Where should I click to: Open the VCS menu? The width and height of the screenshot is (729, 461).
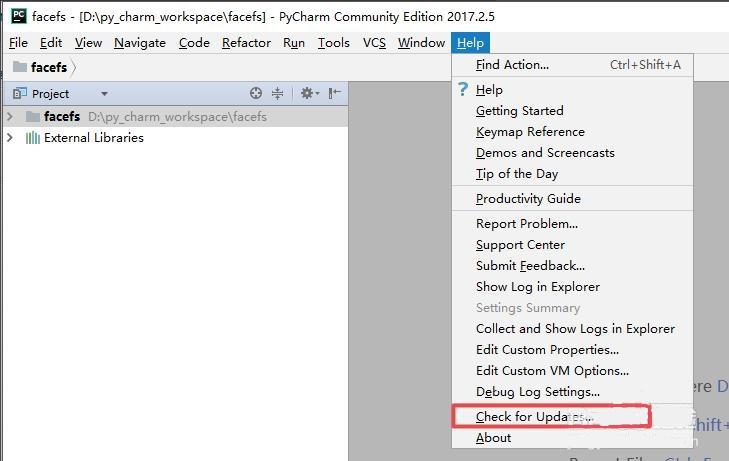tap(374, 43)
